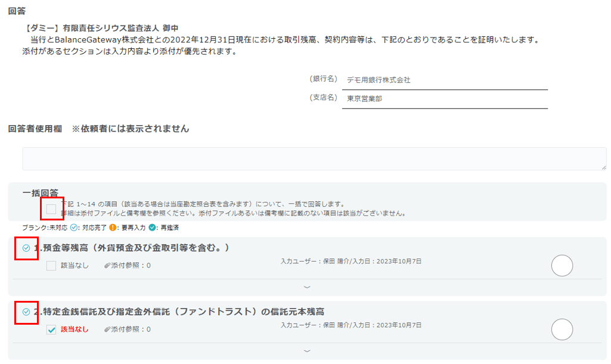Expand the 特定金銭信託 section with its chevron
The width and height of the screenshot is (611, 364).
point(307,351)
